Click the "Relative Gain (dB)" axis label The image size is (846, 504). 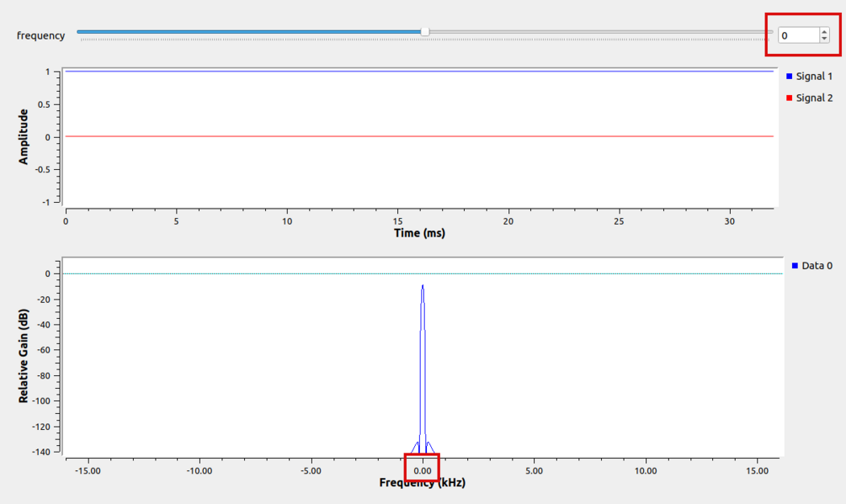[x=24, y=355]
